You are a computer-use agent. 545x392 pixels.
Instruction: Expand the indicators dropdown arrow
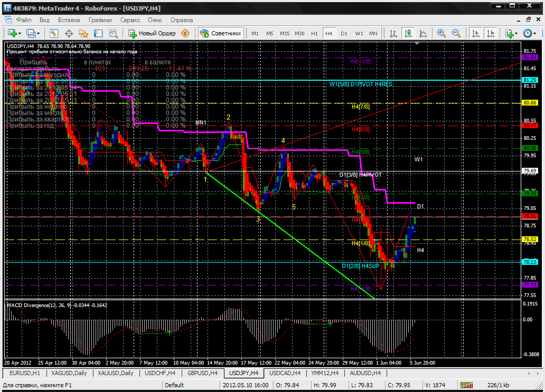pos(516,34)
